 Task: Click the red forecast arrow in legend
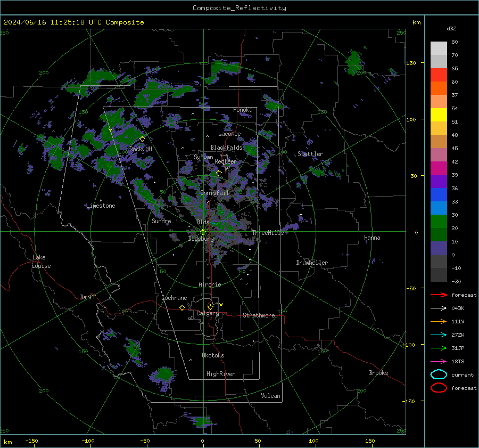tap(439, 295)
